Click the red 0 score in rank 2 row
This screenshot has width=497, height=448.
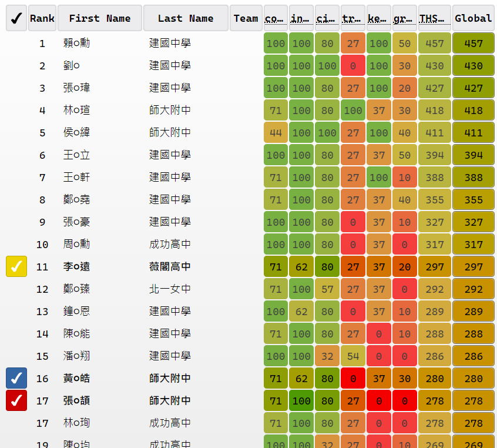[x=352, y=66]
